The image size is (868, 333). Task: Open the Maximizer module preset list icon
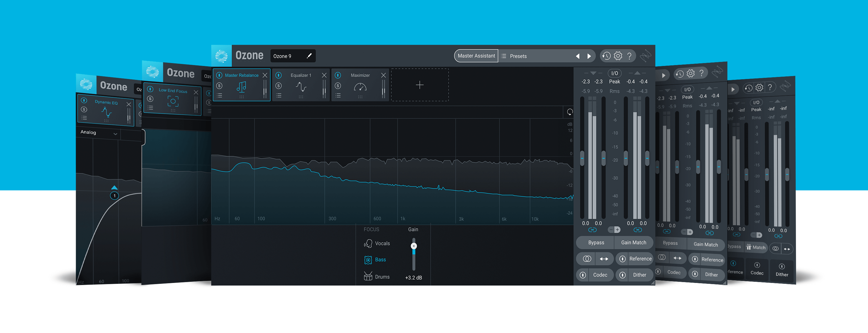[x=338, y=96]
